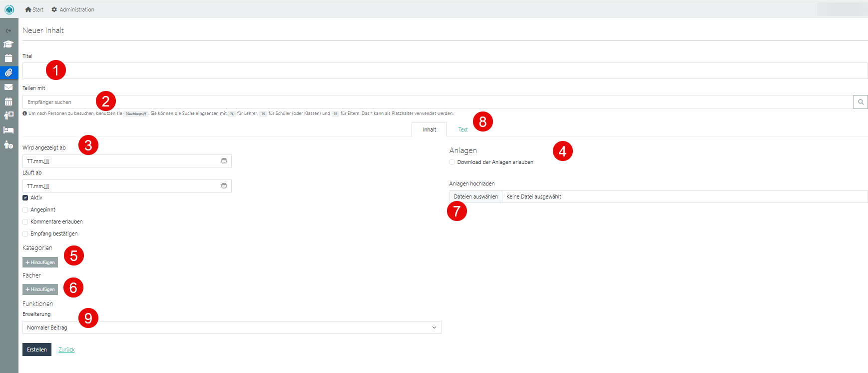
Task: Click the Zurück link
Action: pos(66,349)
